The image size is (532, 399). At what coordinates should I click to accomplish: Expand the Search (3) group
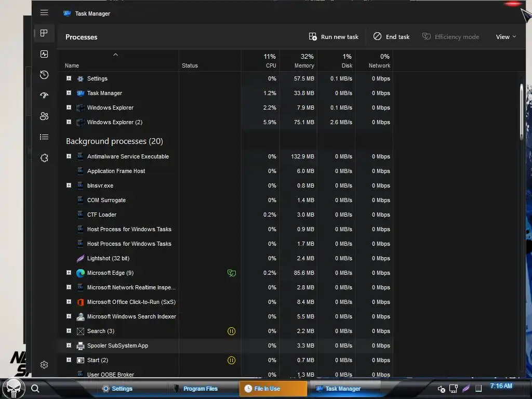tap(69, 331)
